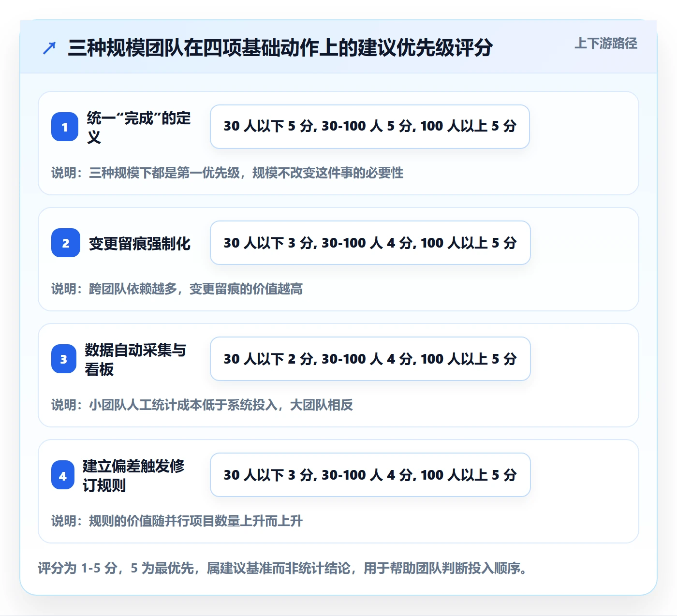The width and height of the screenshot is (677, 616).
Task: Click score box for 变更留痕强制化
Action: pyautogui.click(x=370, y=243)
